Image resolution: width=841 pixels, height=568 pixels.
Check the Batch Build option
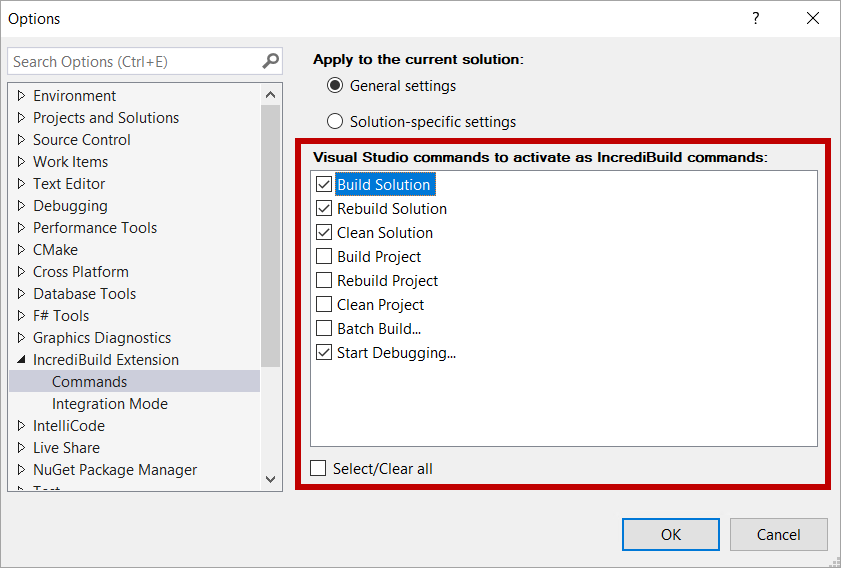click(x=323, y=329)
